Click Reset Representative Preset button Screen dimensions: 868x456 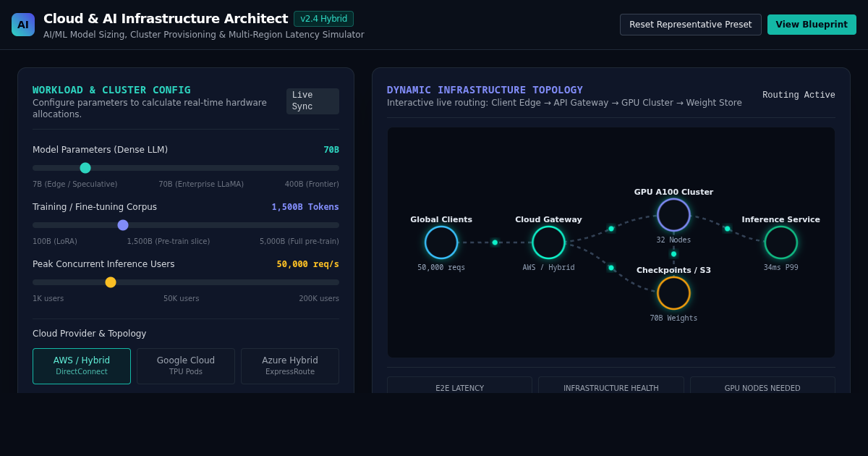click(691, 25)
